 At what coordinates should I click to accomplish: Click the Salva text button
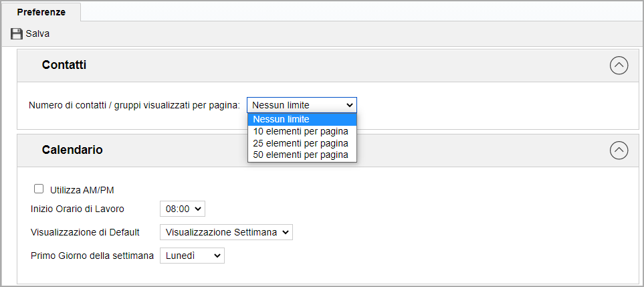coord(37,33)
